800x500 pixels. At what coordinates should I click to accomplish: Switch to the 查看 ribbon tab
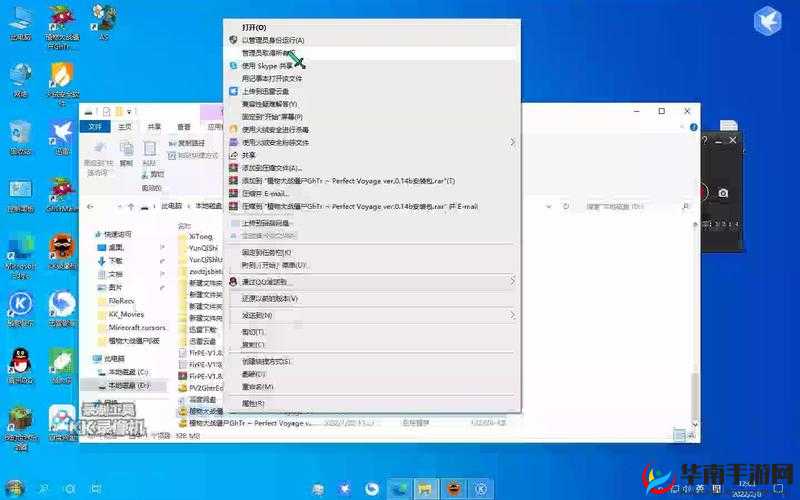[x=184, y=126]
